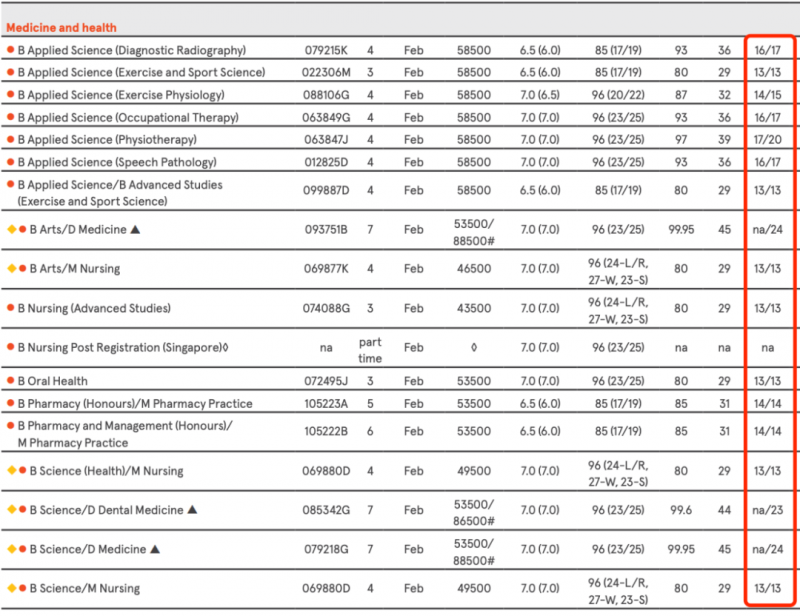The image size is (800, 616).
Task: Select B Applied Science/B Advanced Studies course name
Action: (120, 193)
